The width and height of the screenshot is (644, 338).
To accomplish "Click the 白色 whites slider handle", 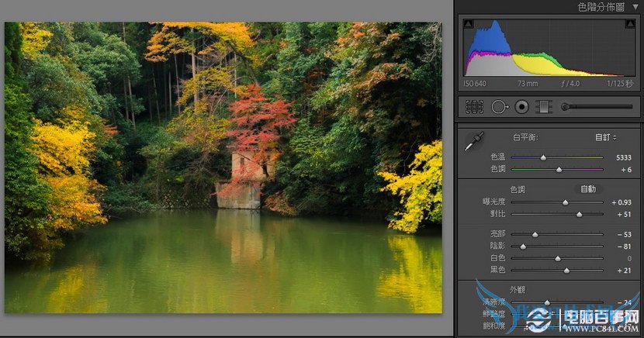I will click(558, 258).
